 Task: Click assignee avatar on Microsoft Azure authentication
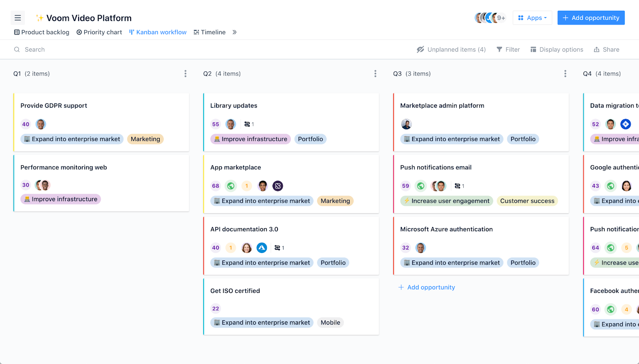(421, 248)
